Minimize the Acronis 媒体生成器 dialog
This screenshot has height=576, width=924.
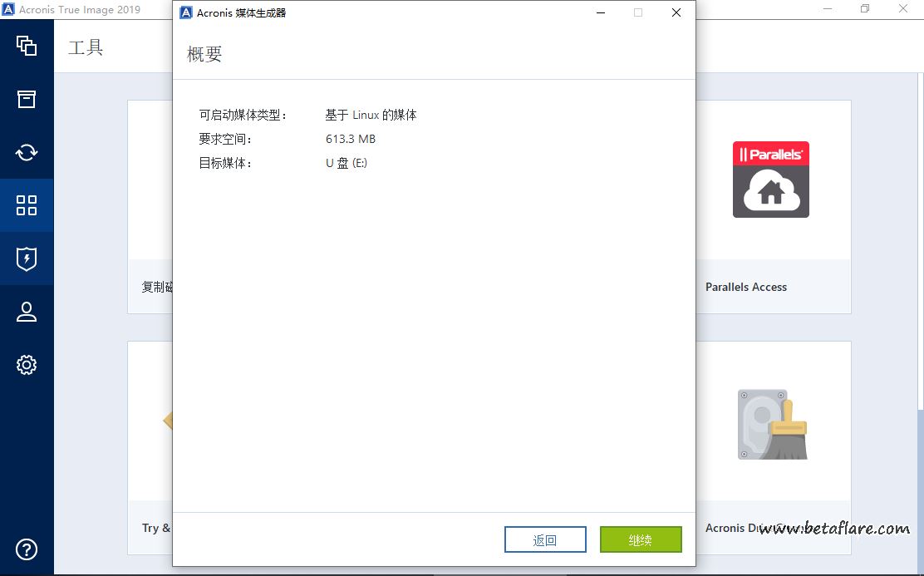click(x=600, y=12)
